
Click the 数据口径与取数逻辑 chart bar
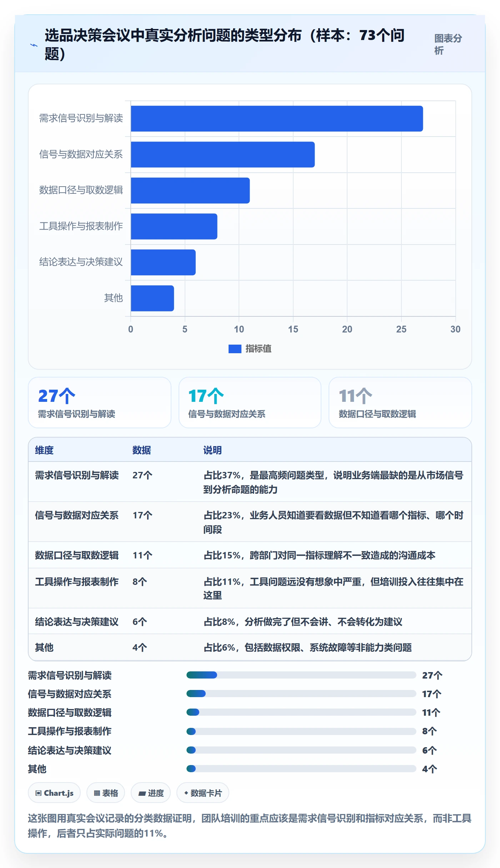pos(190,191)
